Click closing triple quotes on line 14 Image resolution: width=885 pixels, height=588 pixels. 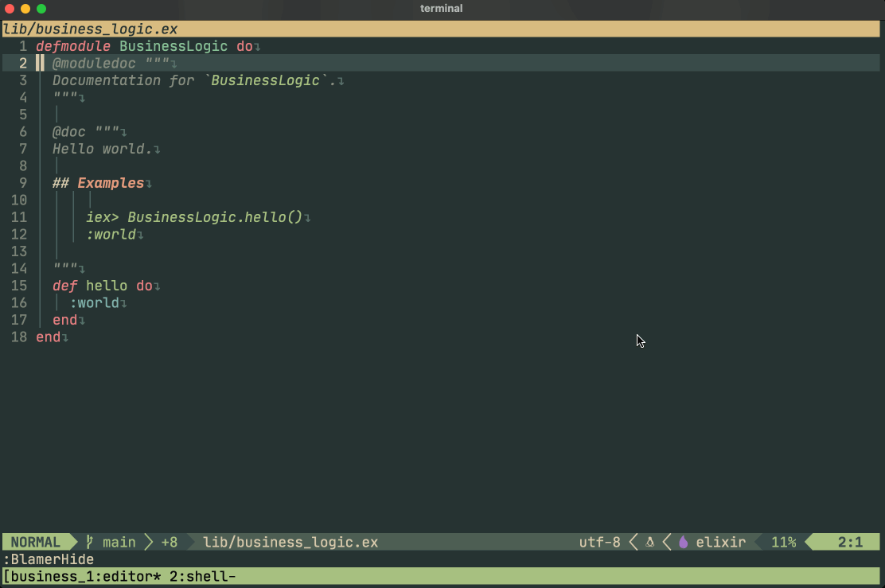[65, 265]
